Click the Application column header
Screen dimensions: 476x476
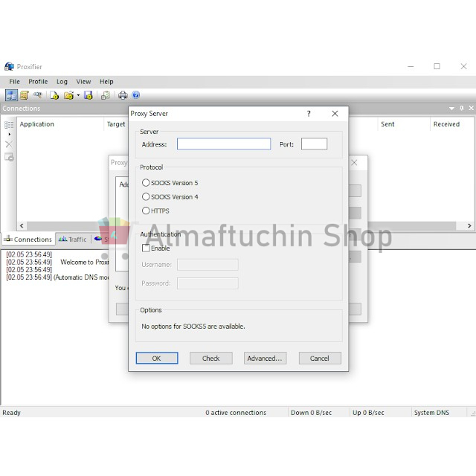[x=36, y=124]
